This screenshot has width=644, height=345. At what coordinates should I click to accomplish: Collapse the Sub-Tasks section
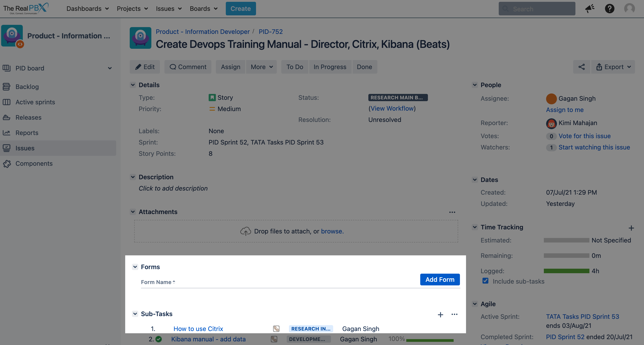pyautogui.click(x=135, y=314)
